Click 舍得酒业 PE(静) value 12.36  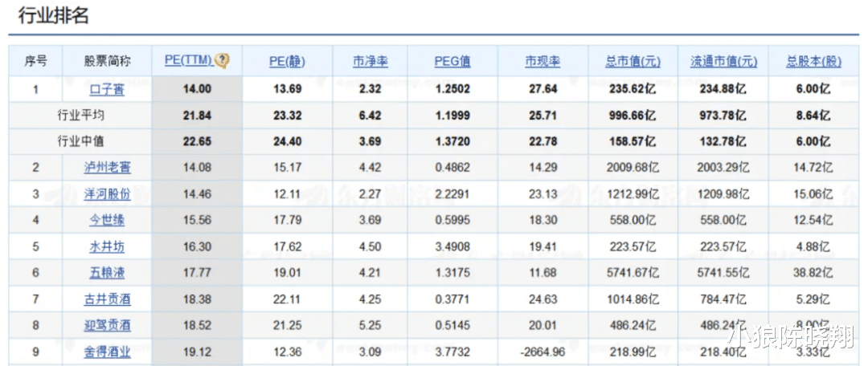tap(287, 352)
